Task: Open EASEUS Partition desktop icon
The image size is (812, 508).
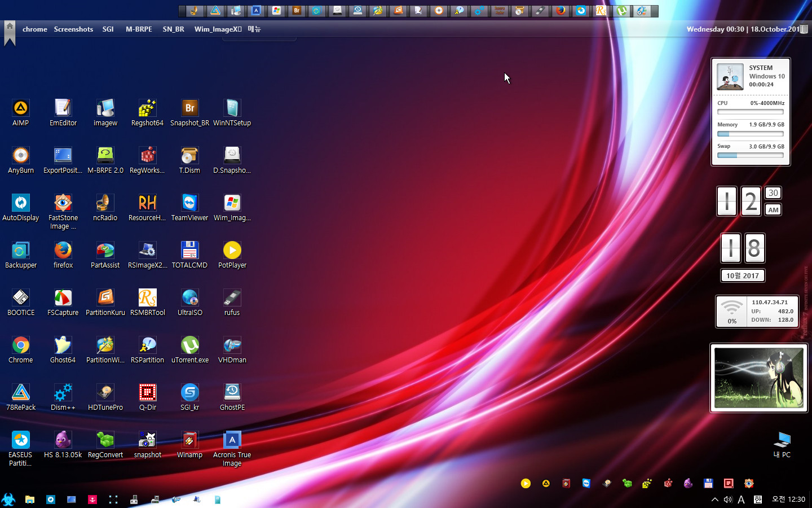Action: 21,449
